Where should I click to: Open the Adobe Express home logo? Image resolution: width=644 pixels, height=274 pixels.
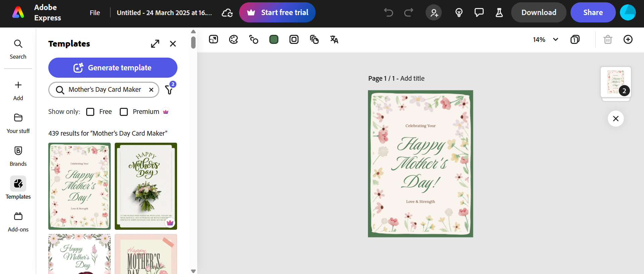click(18, 13)
